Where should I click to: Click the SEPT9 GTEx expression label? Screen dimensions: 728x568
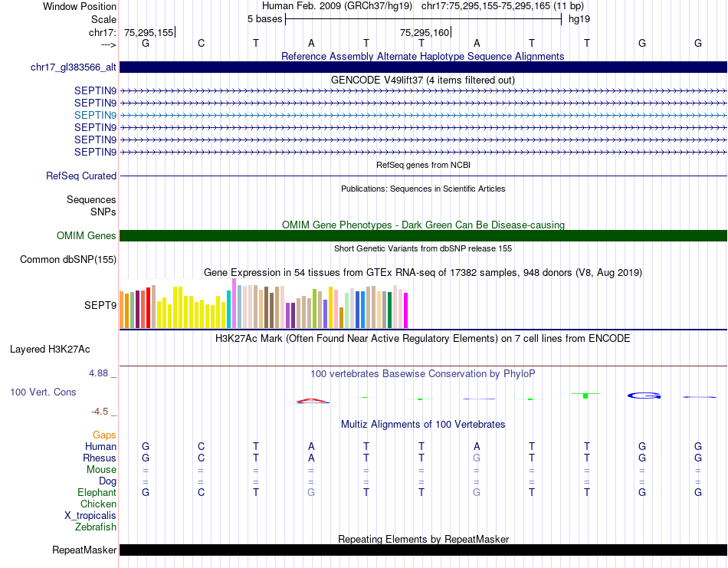pyautogui.click(x=100, y=305)
